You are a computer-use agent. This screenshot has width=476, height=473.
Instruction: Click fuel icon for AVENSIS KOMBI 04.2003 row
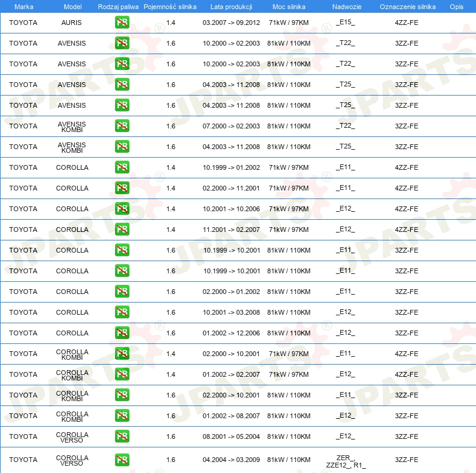[x=122, y=147]
